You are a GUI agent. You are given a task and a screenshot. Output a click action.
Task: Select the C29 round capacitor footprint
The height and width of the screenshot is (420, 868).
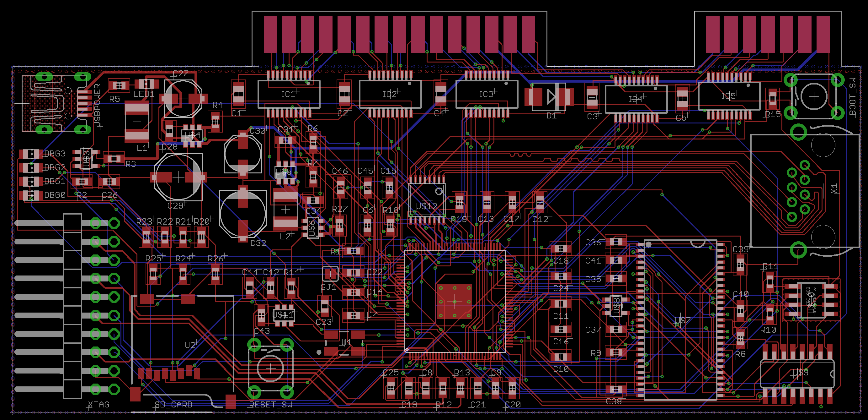178,177
